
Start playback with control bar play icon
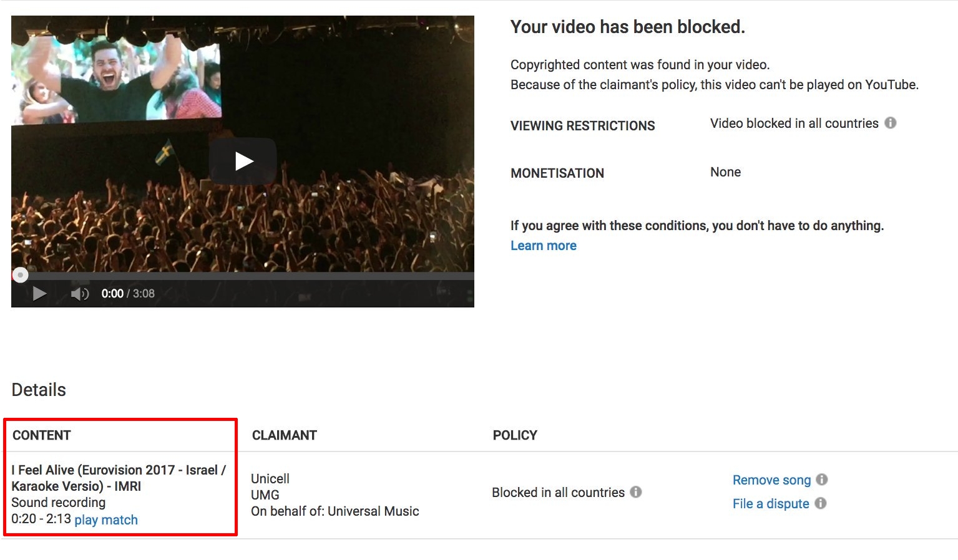(39, 293)
